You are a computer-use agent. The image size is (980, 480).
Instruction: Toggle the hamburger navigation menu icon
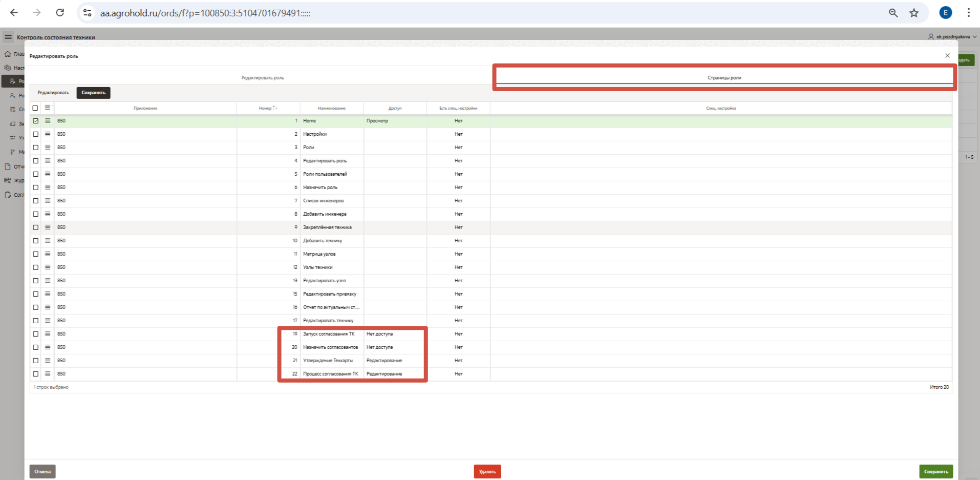tap(8, 37)
